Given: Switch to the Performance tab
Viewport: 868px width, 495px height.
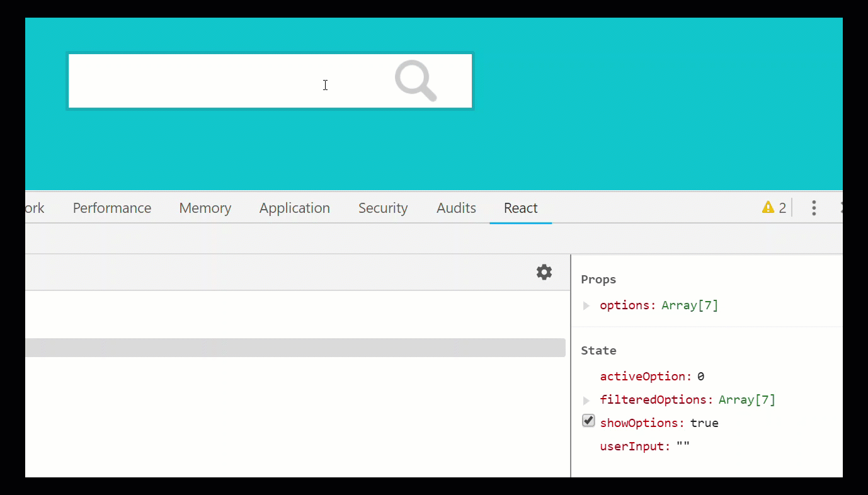Looking at the screenshot, I should tap(112, 208).
